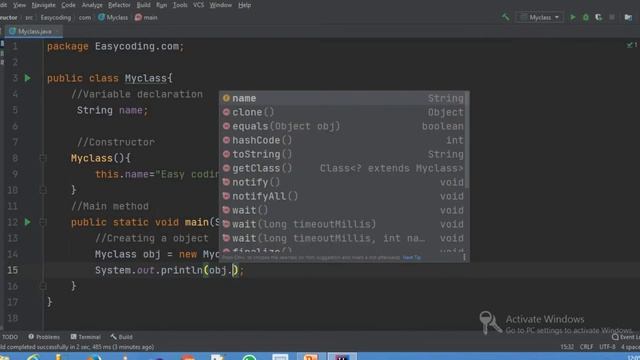Click the Myclass class breadcrumb

pos(113,18)
